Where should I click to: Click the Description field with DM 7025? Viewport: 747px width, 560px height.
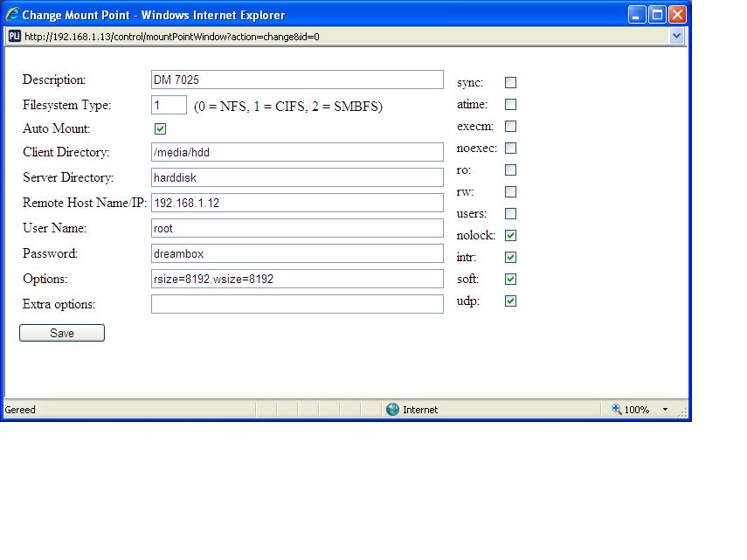pos(297,80)
